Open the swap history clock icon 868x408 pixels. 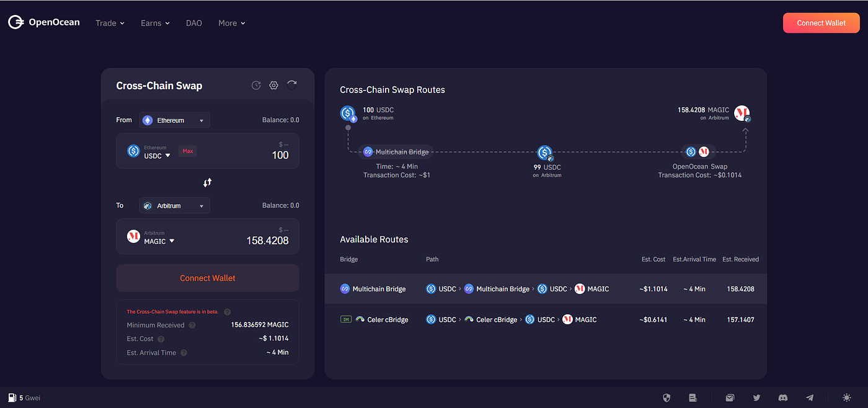(x=255, y=86)
